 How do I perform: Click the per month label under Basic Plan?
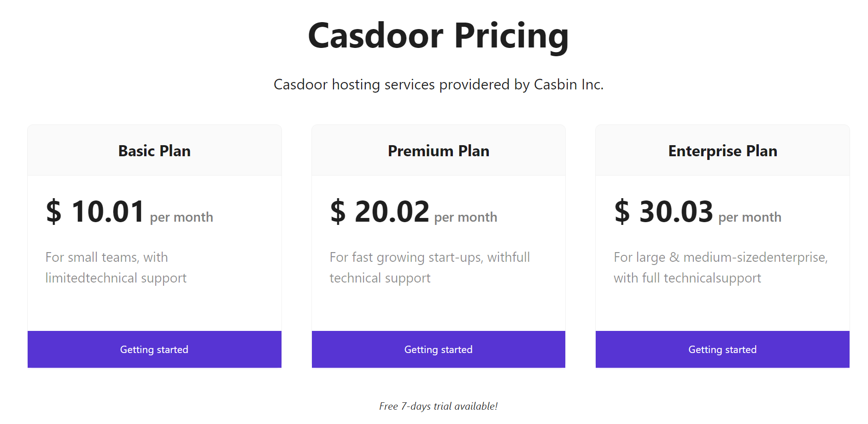tap(180, 217)
